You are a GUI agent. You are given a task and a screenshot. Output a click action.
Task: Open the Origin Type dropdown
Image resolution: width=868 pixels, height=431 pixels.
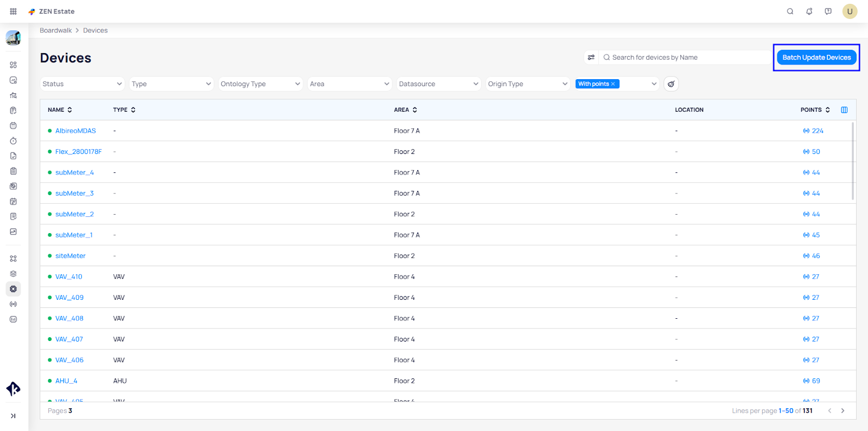click(527, 84)
